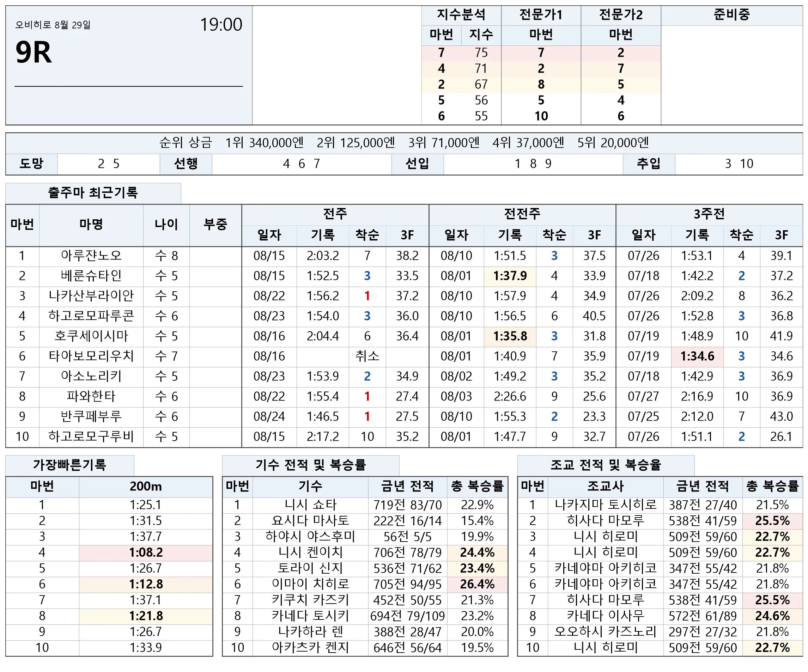Click the 취소 cell for 타아보모리우치
This screenshot has height=672, width=808.
367,356
